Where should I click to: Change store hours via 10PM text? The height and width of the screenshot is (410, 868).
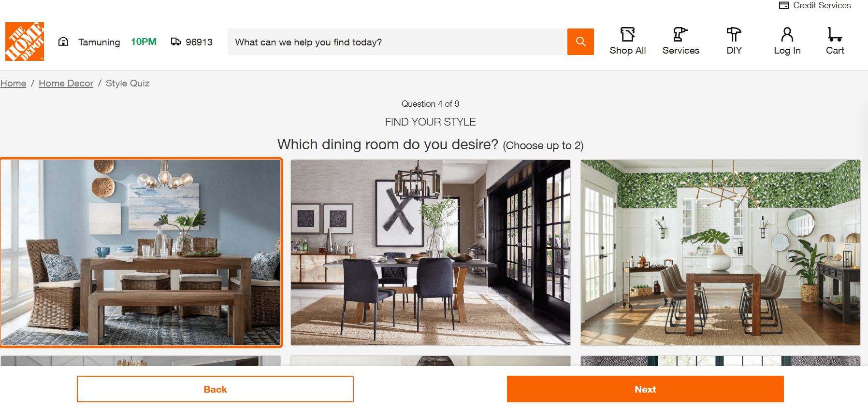[144, 42]
